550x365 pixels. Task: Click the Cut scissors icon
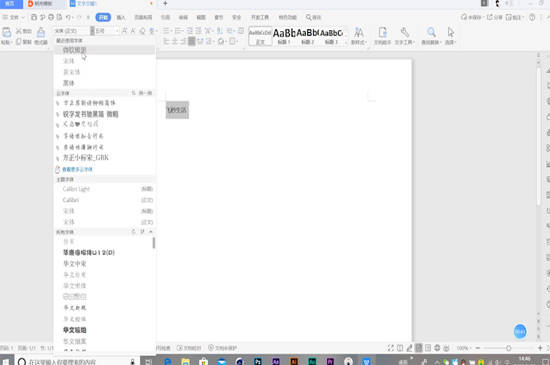(19, 31)
